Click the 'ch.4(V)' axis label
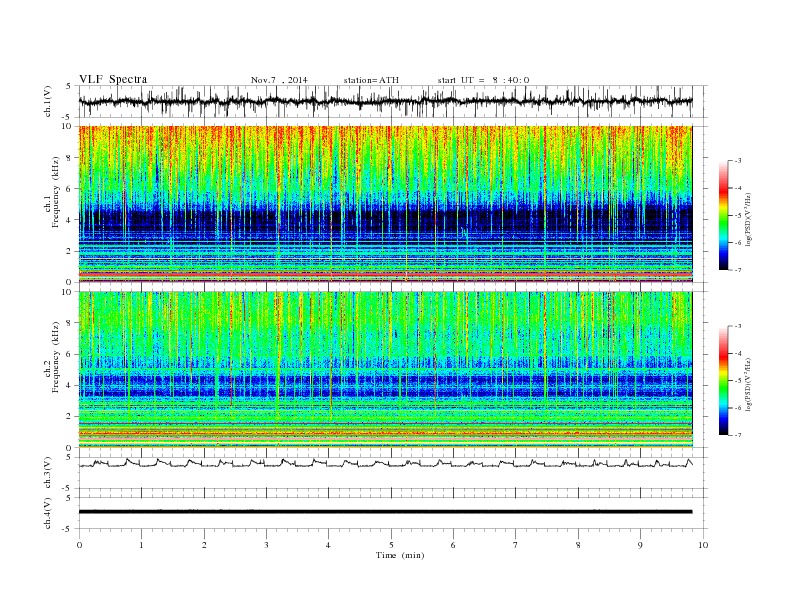Viewport: 792px width, 612px height. click(x=48, y=513)
